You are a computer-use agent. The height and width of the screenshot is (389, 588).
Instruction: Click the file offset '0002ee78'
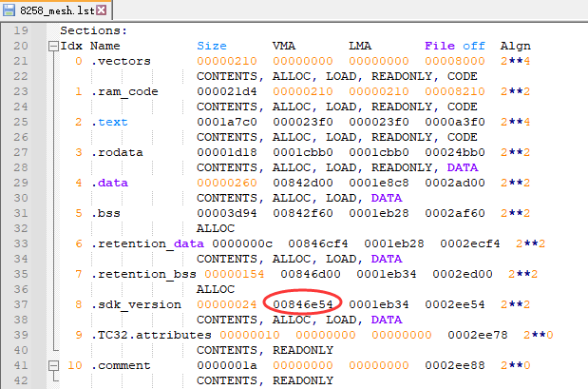pos(478,335)
